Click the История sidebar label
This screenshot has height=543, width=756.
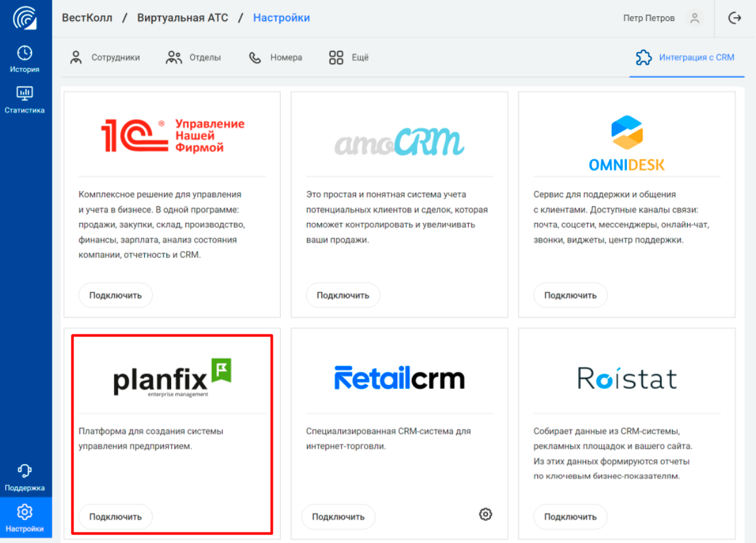point(25,70)
